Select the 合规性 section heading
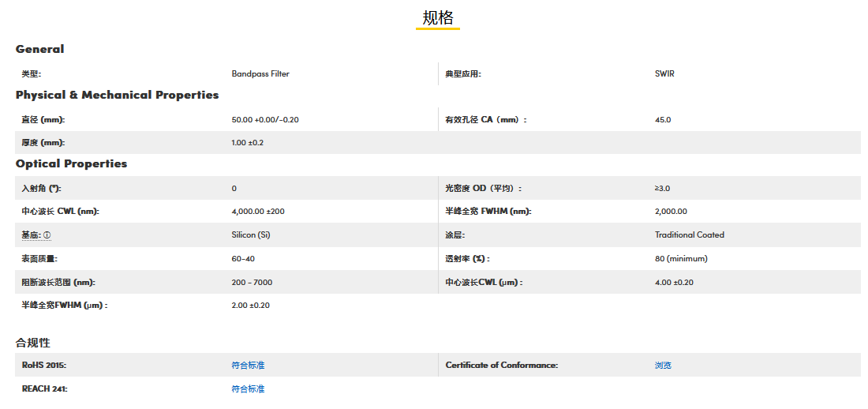 33,343
